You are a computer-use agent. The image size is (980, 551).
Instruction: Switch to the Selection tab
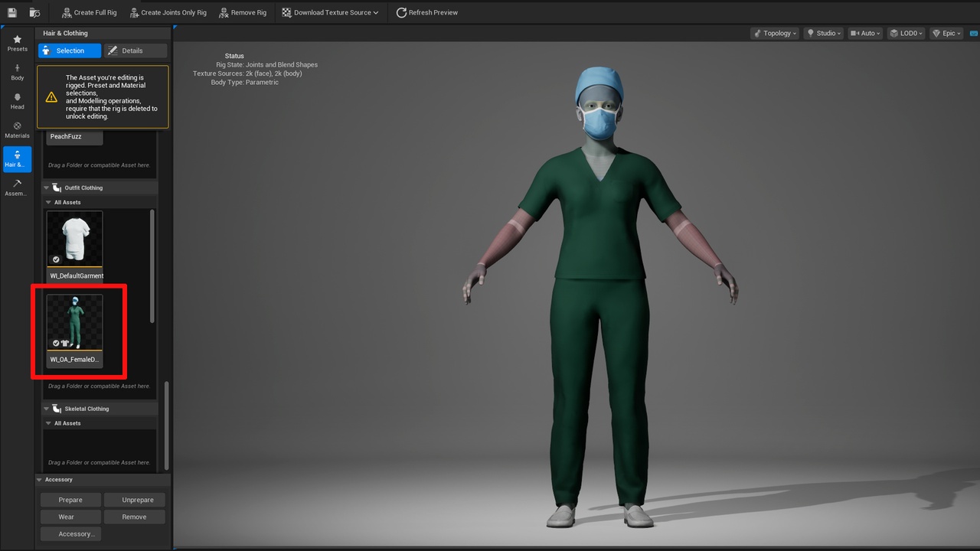click(x=70, y=51)
